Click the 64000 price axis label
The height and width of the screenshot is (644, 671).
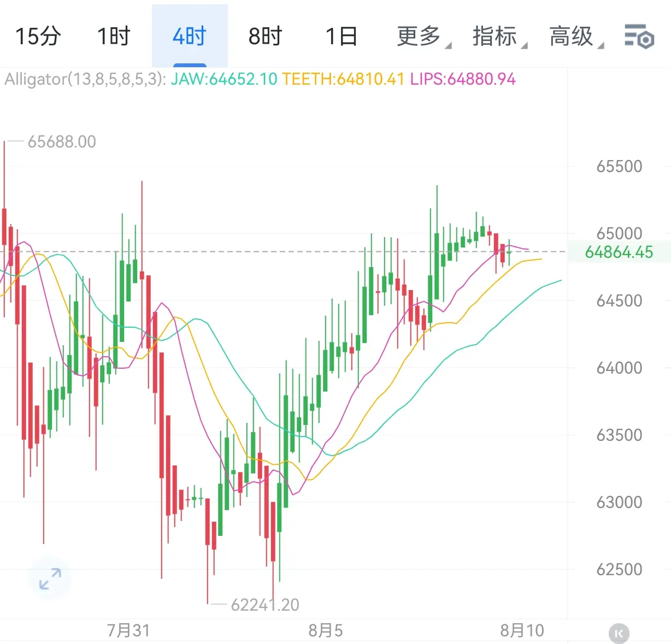tap(619, 368)
